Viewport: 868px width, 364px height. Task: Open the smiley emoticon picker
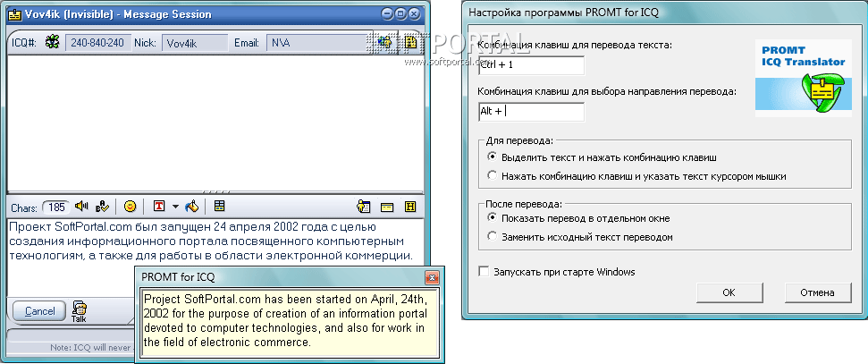click(131, 207)
